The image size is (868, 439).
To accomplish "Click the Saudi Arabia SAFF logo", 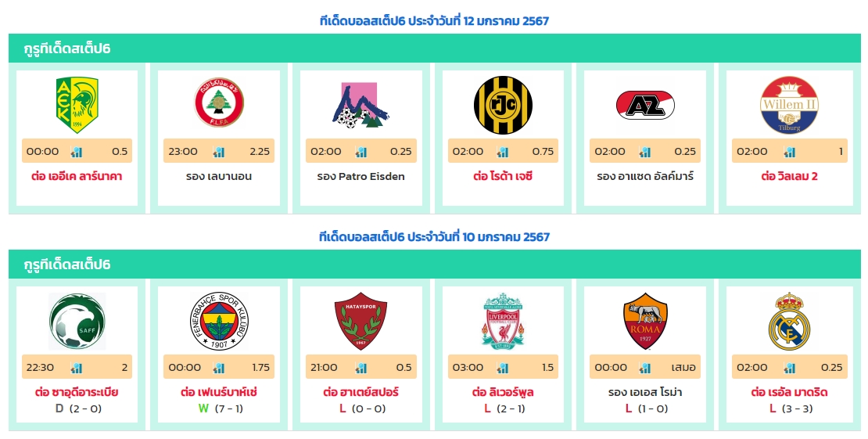I will click(x=77, y=321).
